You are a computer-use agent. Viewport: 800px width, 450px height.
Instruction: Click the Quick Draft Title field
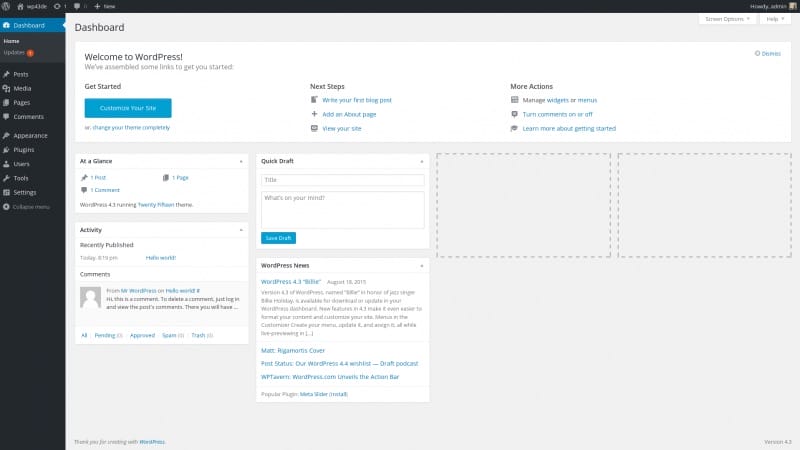point(342,180)
